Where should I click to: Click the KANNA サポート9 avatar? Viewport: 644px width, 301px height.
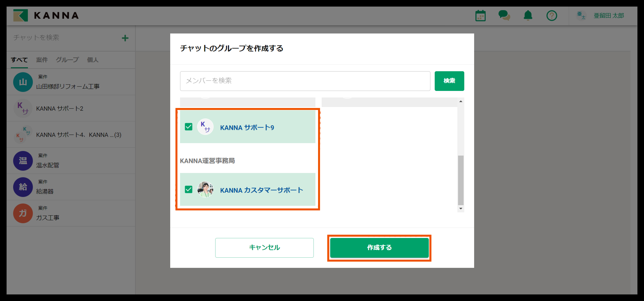click(x=205, y=127)
